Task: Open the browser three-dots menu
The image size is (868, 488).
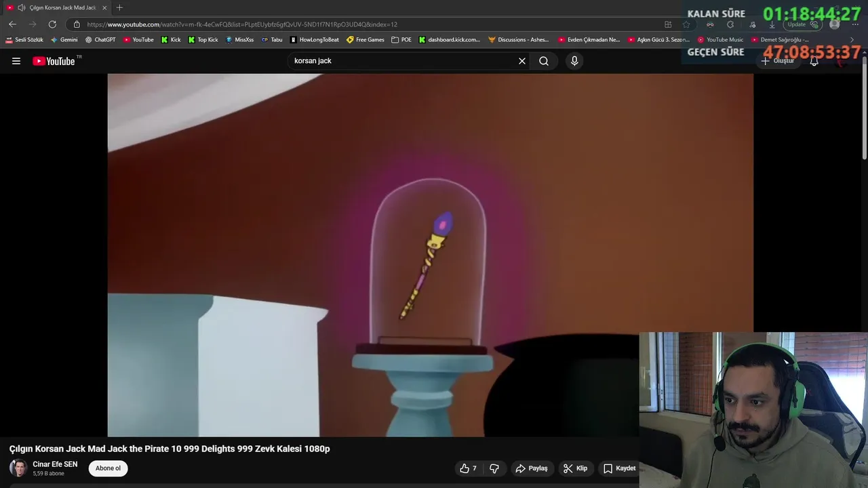Action: (855, 24)
